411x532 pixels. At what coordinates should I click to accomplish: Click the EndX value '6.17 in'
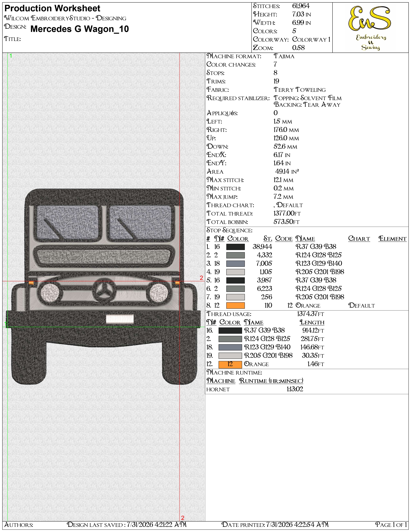[282, 155]
